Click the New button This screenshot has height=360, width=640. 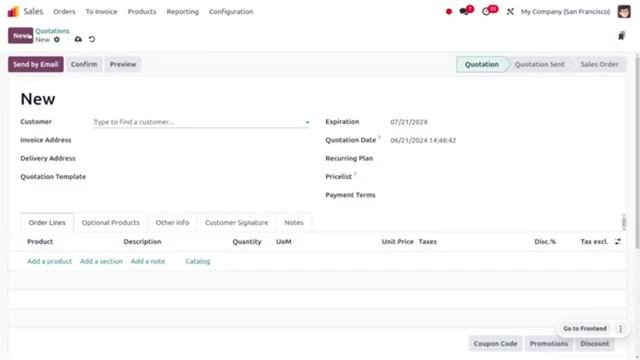point(20,36)
